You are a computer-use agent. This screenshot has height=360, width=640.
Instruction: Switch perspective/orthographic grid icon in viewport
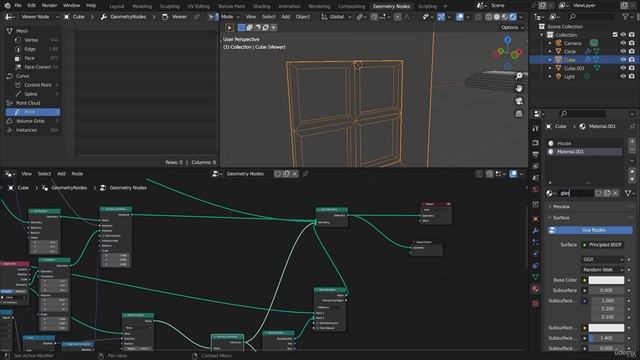click(519, 113)
